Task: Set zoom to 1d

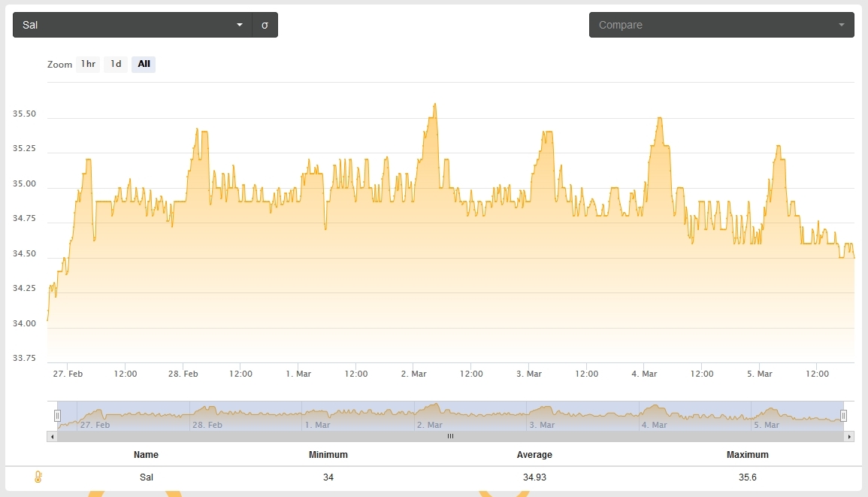Action: pyautogui.click(x=116, y=64)
